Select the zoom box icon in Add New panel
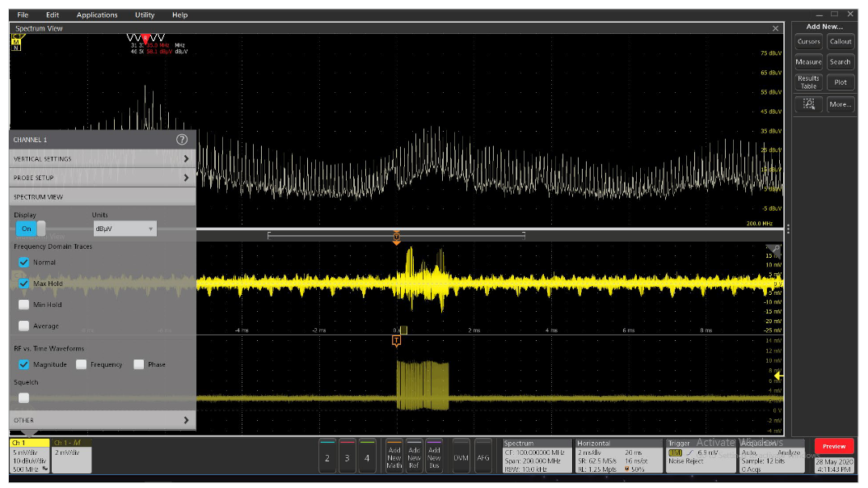 (809, 103)
